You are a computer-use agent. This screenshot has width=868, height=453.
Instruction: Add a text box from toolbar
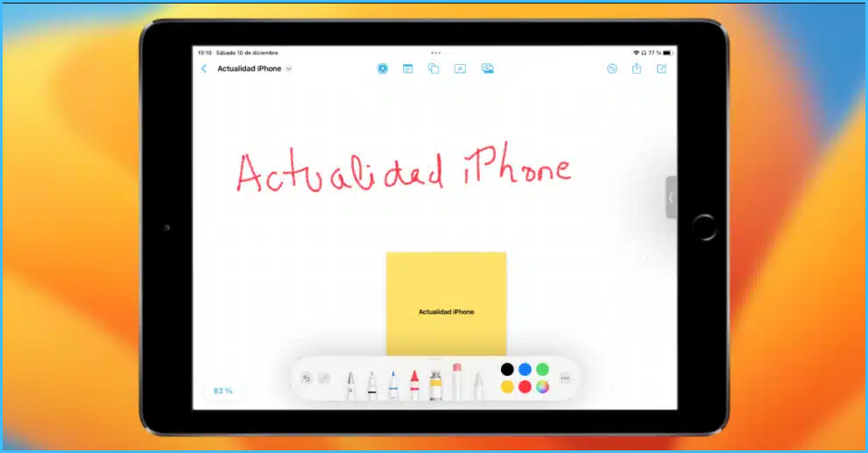pos(460,68)
